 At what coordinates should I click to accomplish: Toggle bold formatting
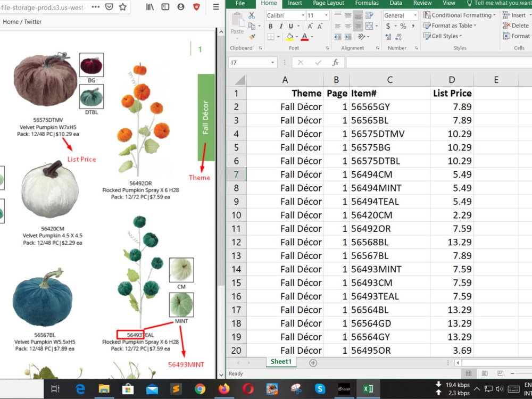coord(271,26)
